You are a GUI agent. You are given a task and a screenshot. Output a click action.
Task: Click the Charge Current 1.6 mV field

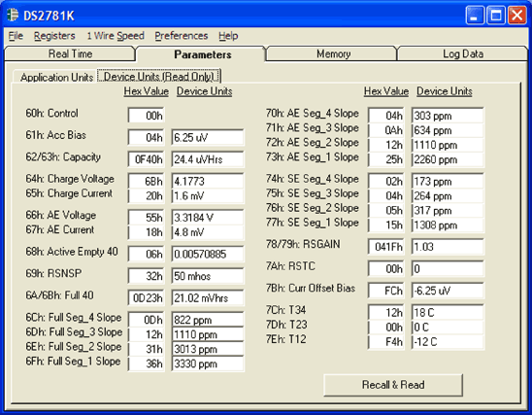[x=208, y=195]
